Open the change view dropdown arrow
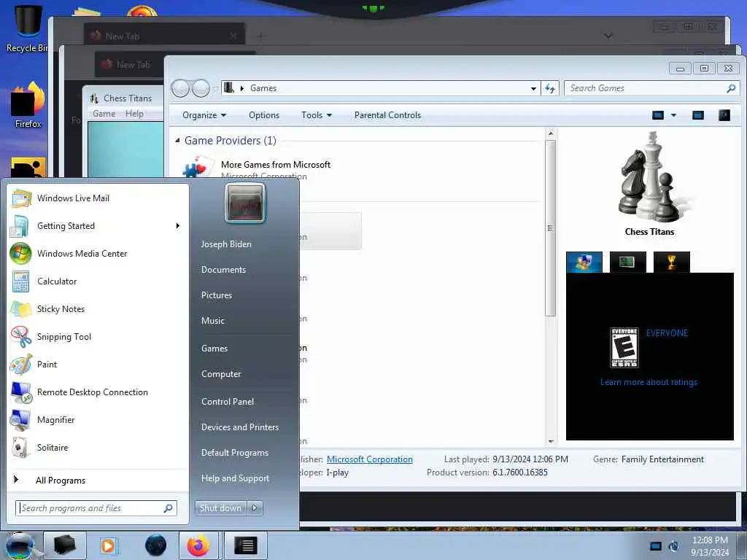 (673, 115)
